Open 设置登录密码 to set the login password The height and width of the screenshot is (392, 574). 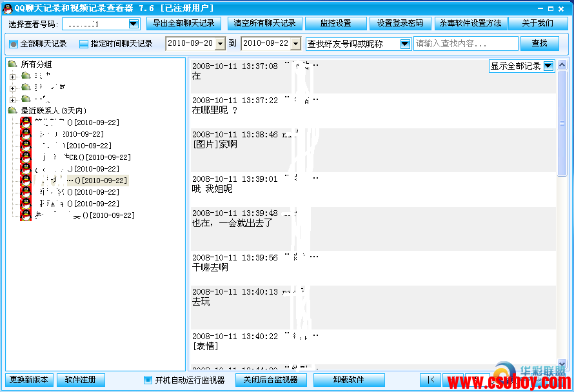click(x=400, y=23)
